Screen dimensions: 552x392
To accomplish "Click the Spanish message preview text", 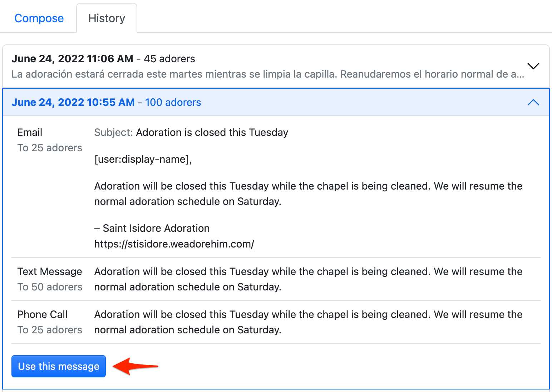I will (x=267, y=74).
